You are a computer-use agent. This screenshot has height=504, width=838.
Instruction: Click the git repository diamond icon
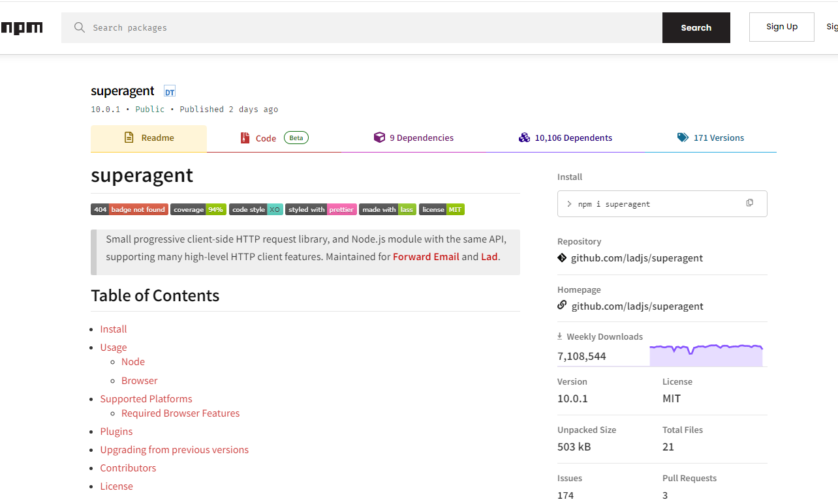click(x=562, y=258)
